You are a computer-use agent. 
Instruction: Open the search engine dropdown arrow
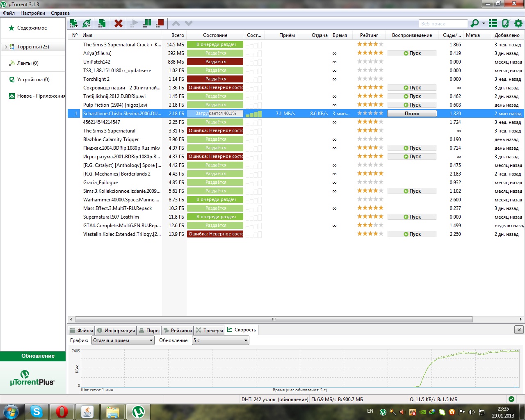(484, 23)
